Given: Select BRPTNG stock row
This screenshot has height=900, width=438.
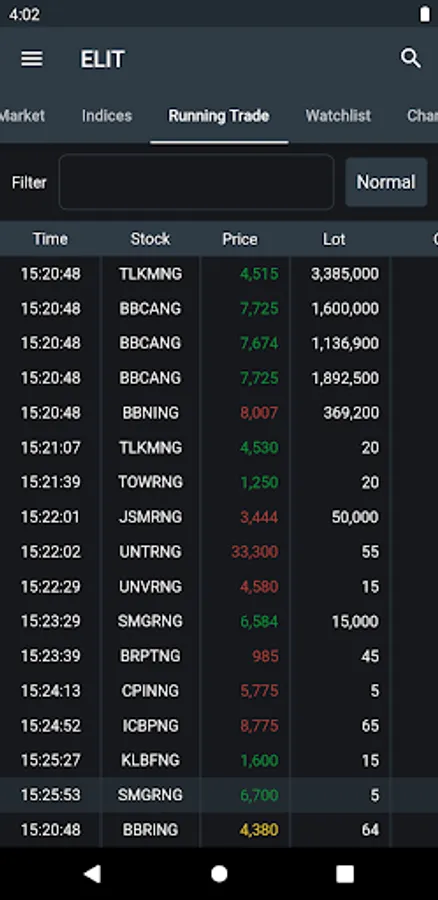Looking at the screenshot, I should click(x=219, y=655).
